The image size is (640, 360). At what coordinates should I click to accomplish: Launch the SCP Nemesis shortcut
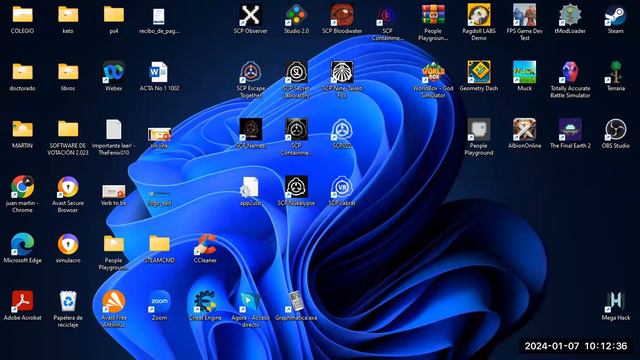click(x=251, y=129)
